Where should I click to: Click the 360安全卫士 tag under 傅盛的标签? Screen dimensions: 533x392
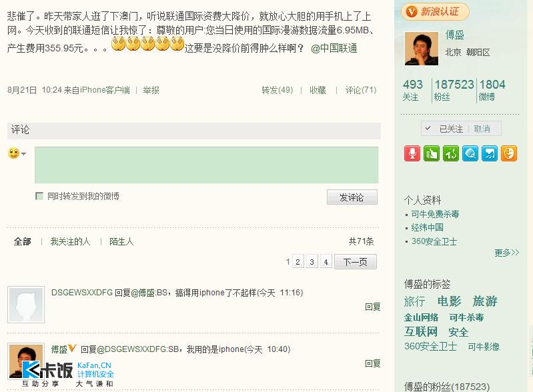(x=430, y=347)
